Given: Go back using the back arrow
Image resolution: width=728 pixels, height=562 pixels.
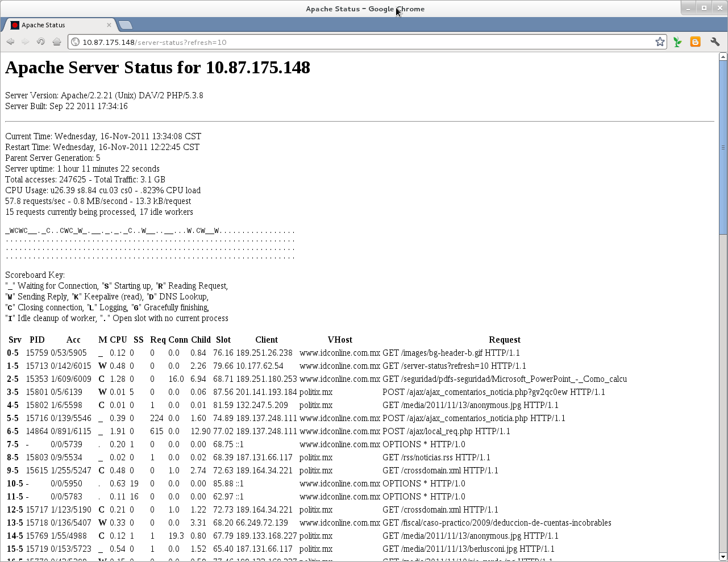Looking at the screenshot, I should [10, 41].
